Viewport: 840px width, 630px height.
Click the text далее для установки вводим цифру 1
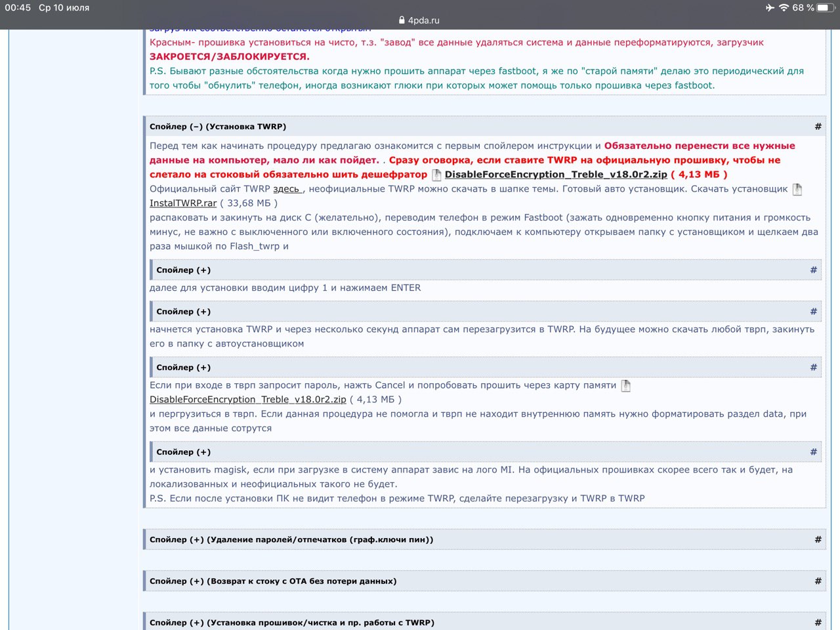tap(238, 287)
